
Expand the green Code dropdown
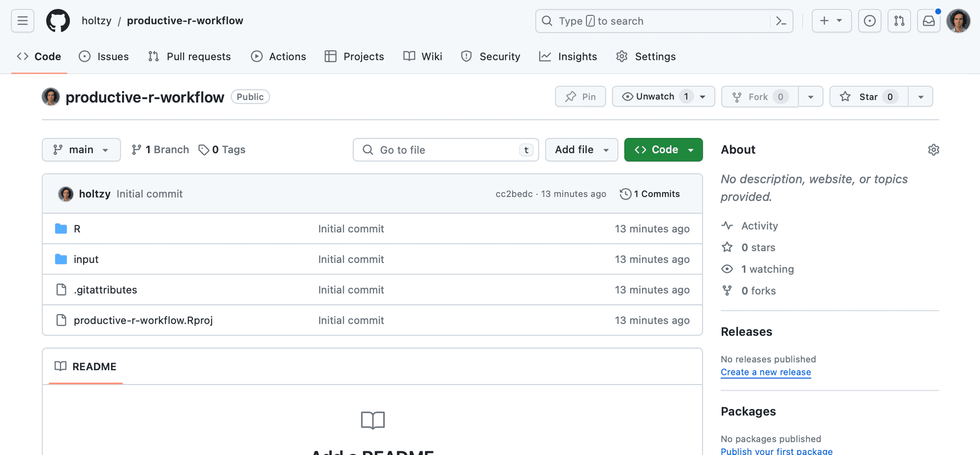(663, 150)
